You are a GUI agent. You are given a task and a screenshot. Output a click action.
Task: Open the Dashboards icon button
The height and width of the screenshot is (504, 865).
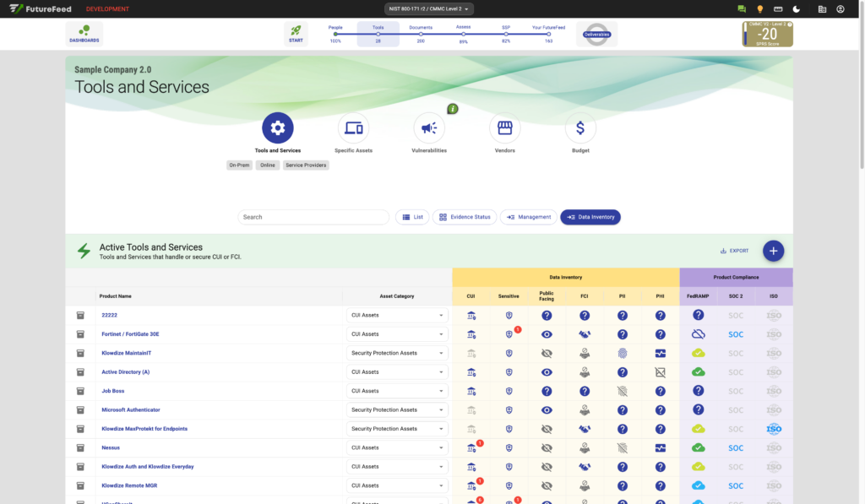(84, 34)
